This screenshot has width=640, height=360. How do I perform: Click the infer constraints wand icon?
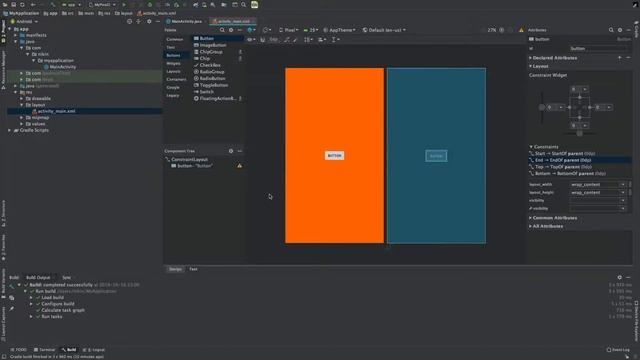(x=296, y=40)
